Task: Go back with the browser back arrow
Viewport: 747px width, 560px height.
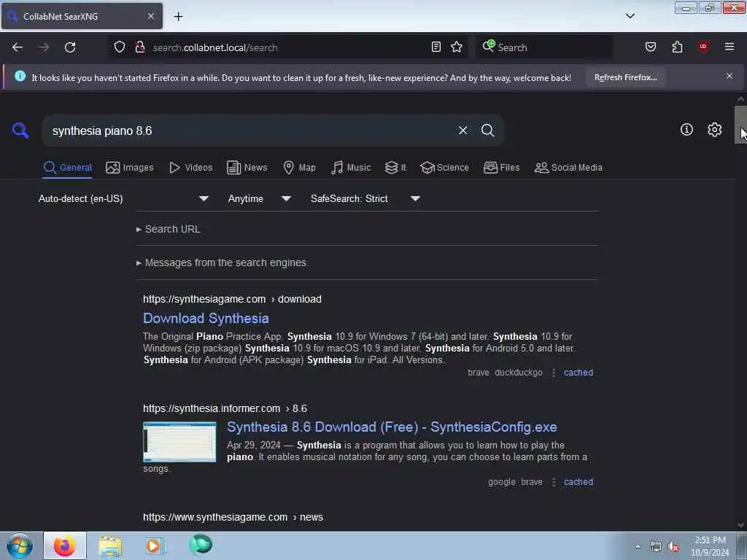Action: [18, 47]
